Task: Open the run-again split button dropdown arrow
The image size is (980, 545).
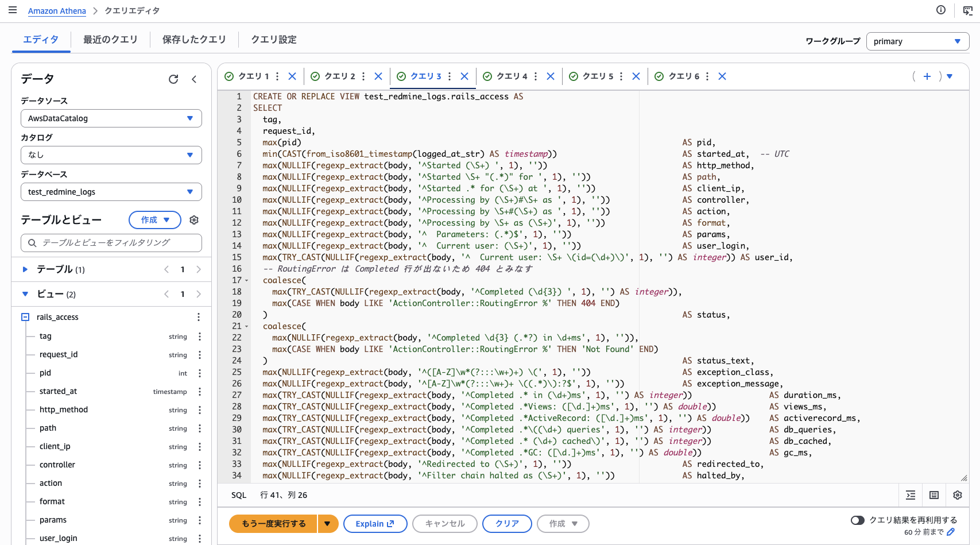Action: pyautogui.click(x=327, y=524)
